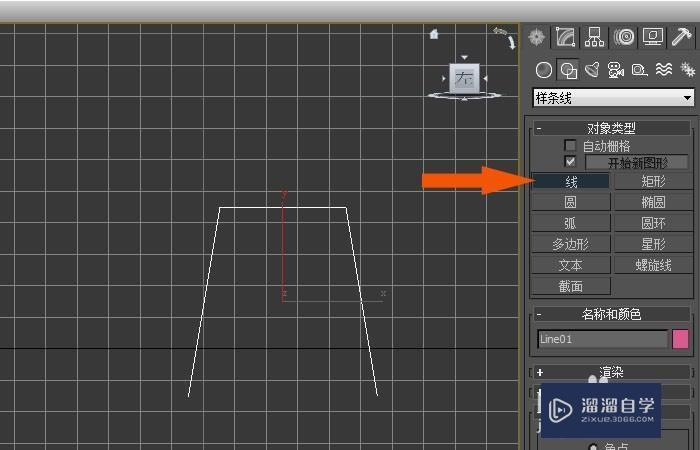Viewport: 700px width, 450px height.
Task: Open the Create command panel tab
Action: tap(537, 37)
